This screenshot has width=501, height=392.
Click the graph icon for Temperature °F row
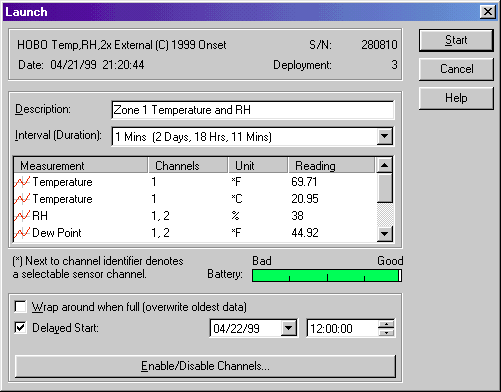(x=22, y=182)
